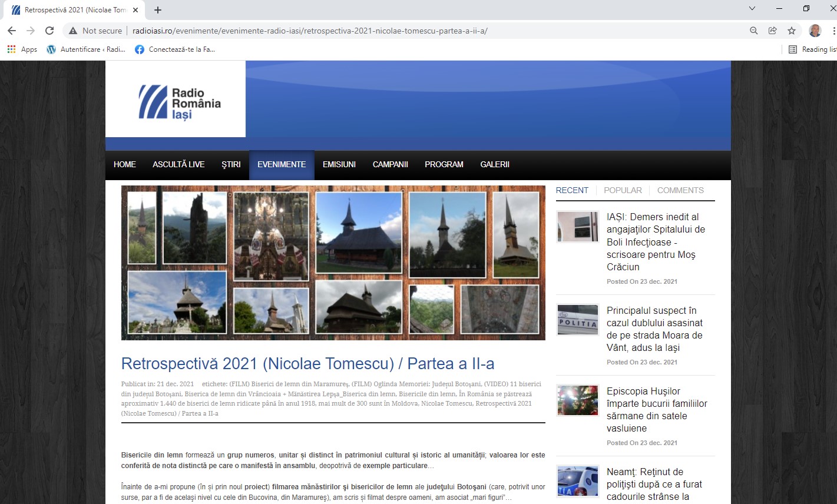Image resolution: width=837 pixels, height=504 pixels.
Task: Reload the page with the refresh icon
Action: click(49, 31)
